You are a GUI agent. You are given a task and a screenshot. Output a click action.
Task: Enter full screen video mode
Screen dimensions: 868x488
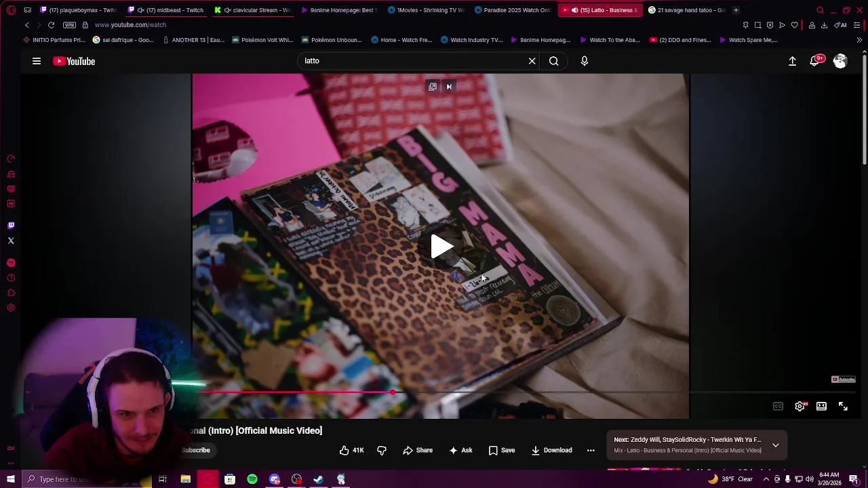coord(843,407)
